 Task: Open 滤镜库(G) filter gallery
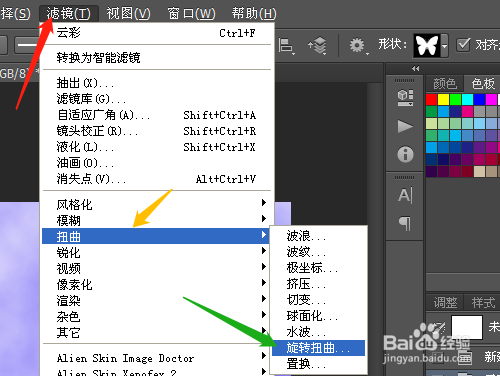click(157, 99)
